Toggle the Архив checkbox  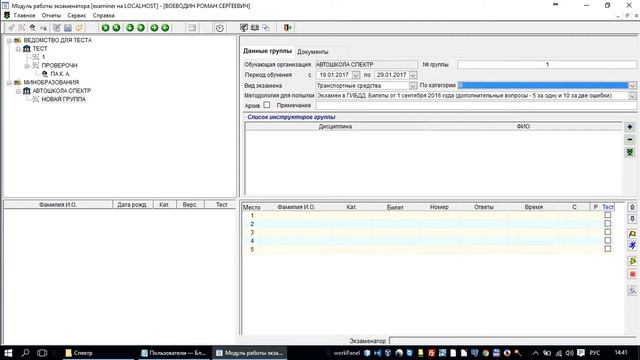tap(267, 105)
